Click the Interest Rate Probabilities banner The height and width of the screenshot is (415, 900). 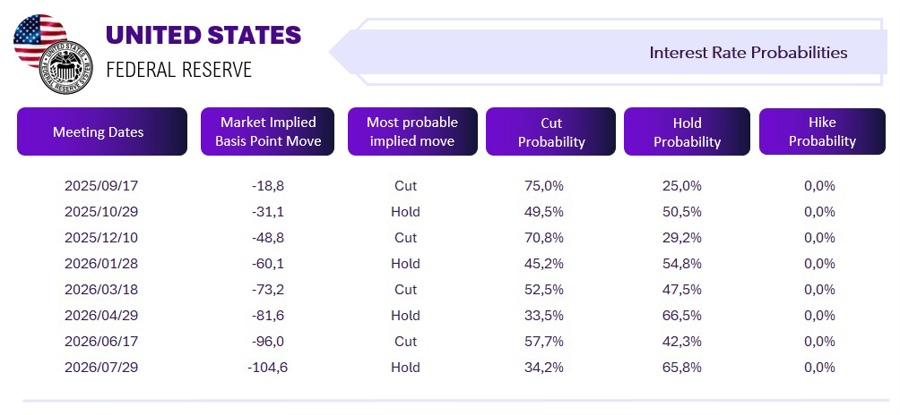click(x=608, y=52)
